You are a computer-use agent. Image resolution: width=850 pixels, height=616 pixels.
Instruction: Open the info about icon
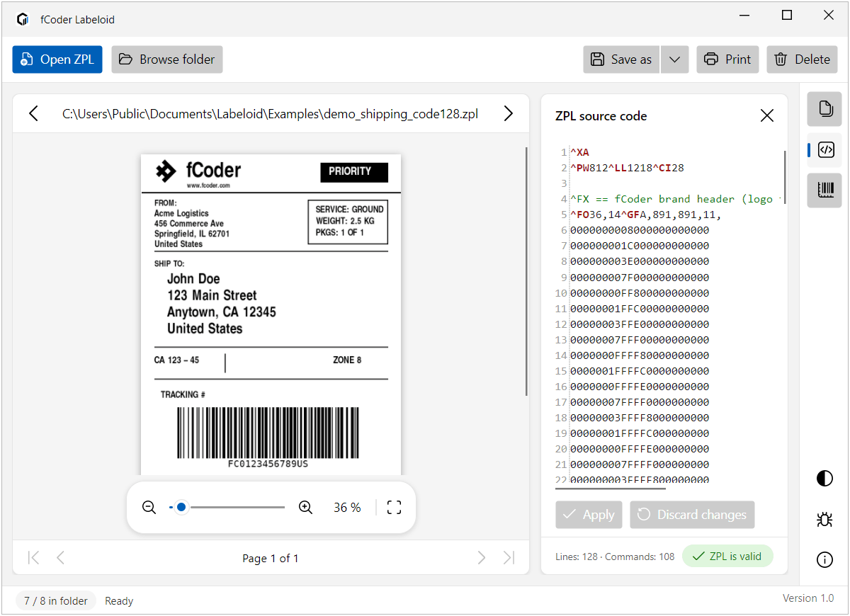click(824, 560)
